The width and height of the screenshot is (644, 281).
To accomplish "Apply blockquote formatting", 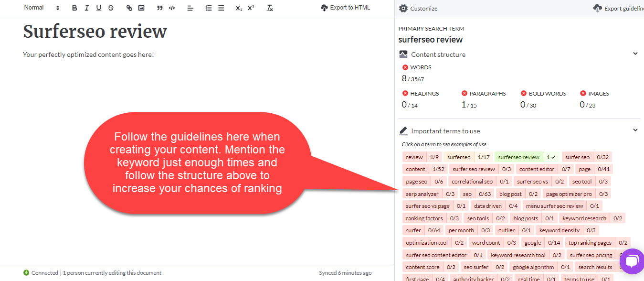I will point(160,8).
